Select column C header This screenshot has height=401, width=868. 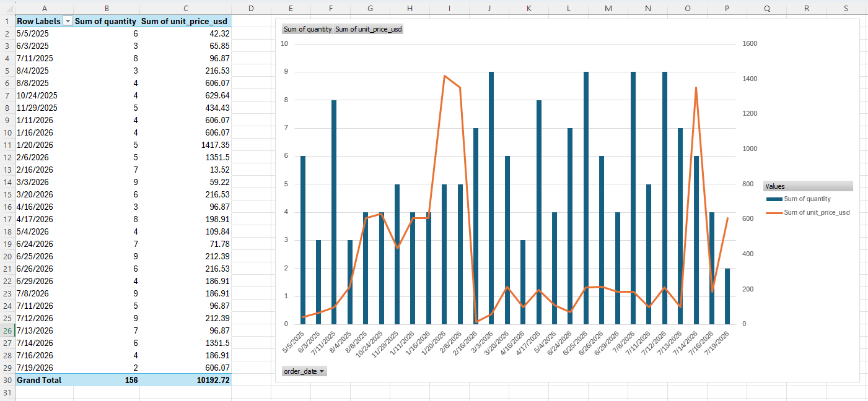click(x=186, y=7)
